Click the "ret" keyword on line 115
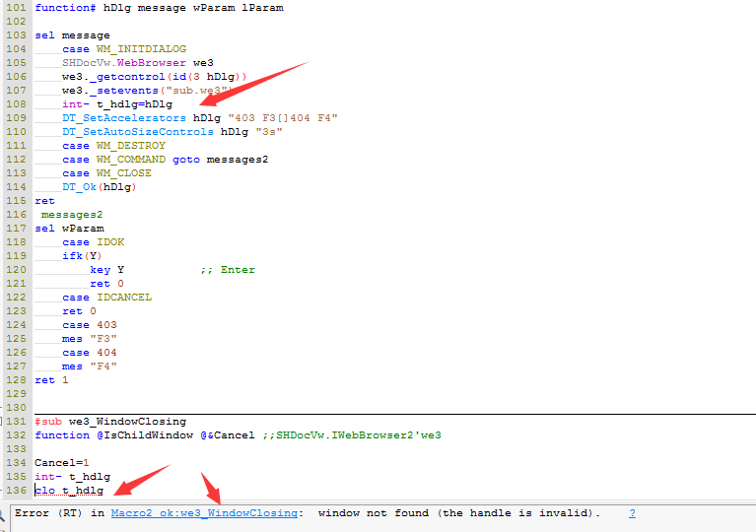This screenshot has width=756, height=532. tap(44, 201)
